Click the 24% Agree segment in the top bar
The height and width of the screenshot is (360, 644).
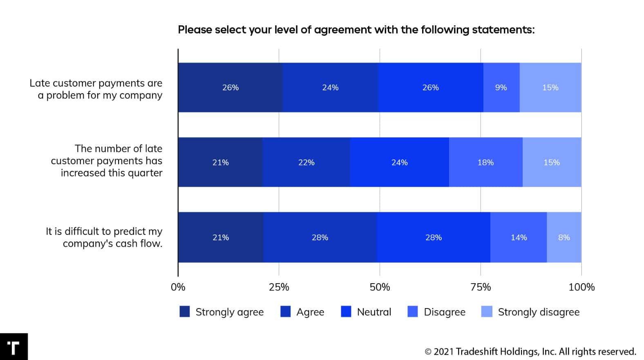click(x=330, y=87)
